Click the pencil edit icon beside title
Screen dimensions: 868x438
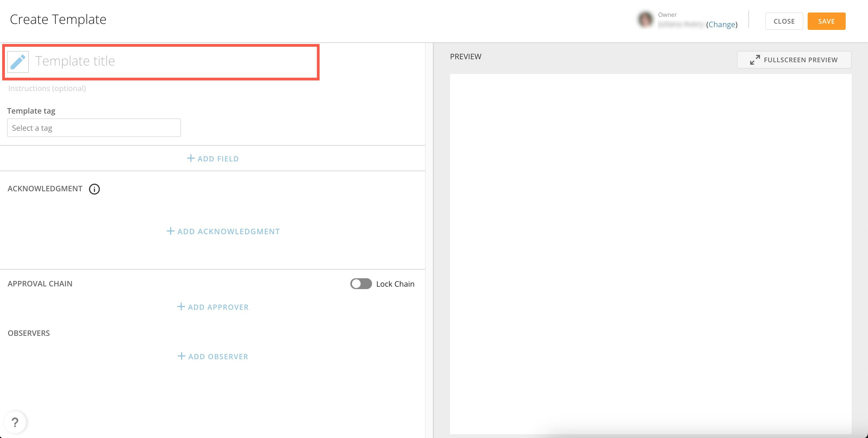click(18, 62)
